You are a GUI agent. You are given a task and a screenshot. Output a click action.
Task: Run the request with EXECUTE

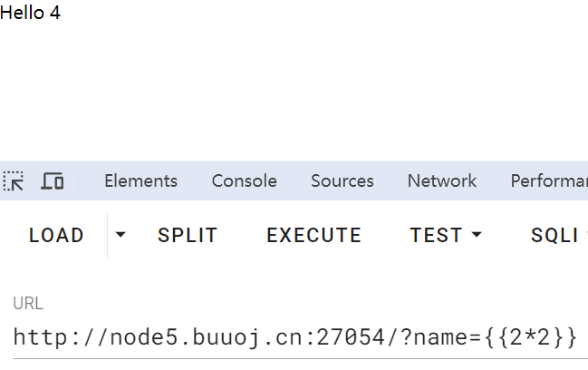(x=313, y=235)
